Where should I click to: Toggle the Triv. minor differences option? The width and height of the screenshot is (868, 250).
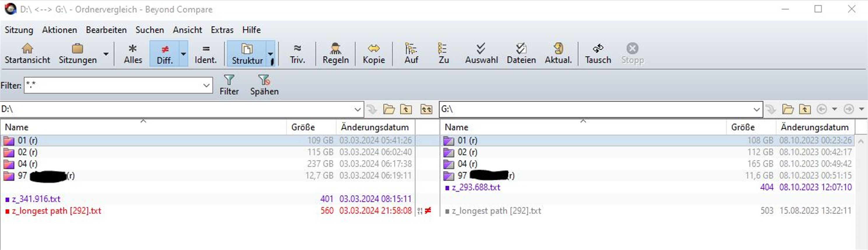pos(297,53)
